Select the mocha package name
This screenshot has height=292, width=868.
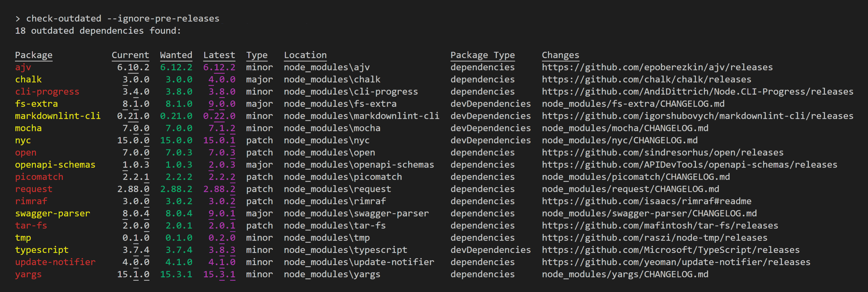[28, 128]
